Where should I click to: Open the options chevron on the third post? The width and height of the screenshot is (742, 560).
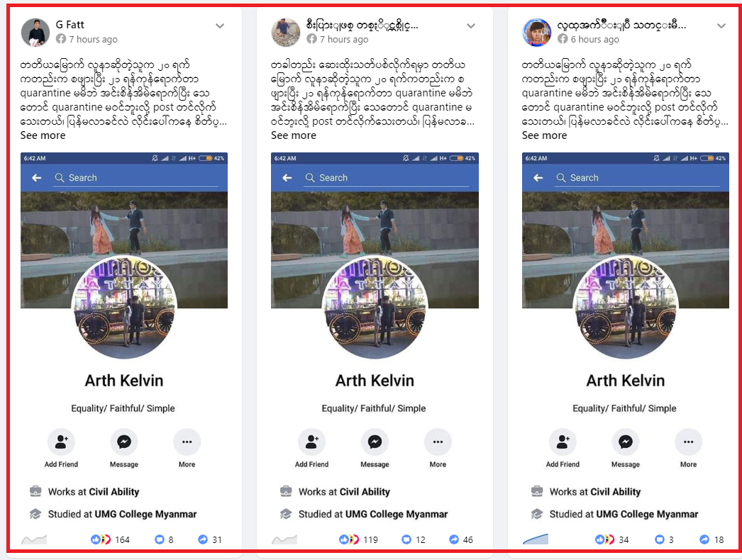(x=721, y=26)
